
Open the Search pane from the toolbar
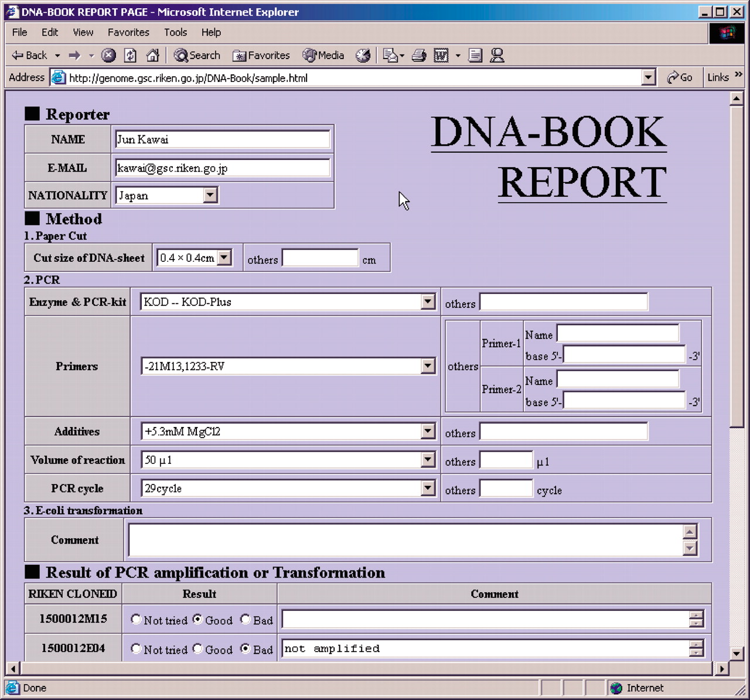click(197, 55)
